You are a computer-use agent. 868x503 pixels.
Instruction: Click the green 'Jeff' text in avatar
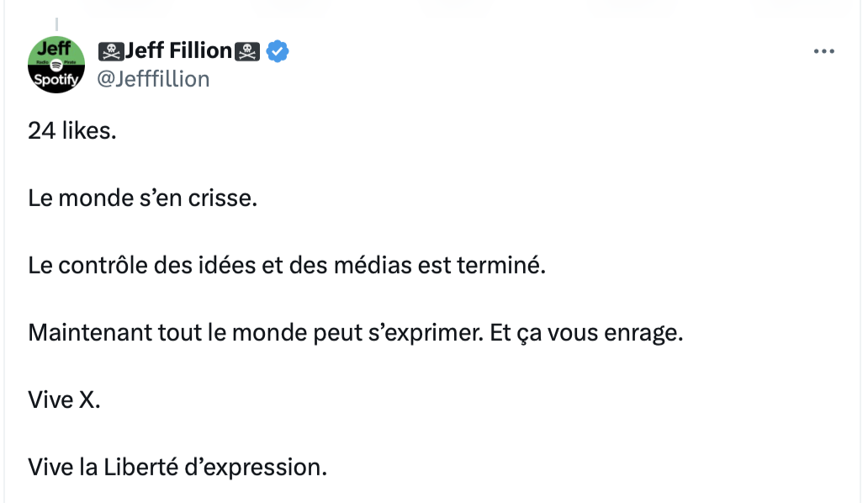pos(54,49)
